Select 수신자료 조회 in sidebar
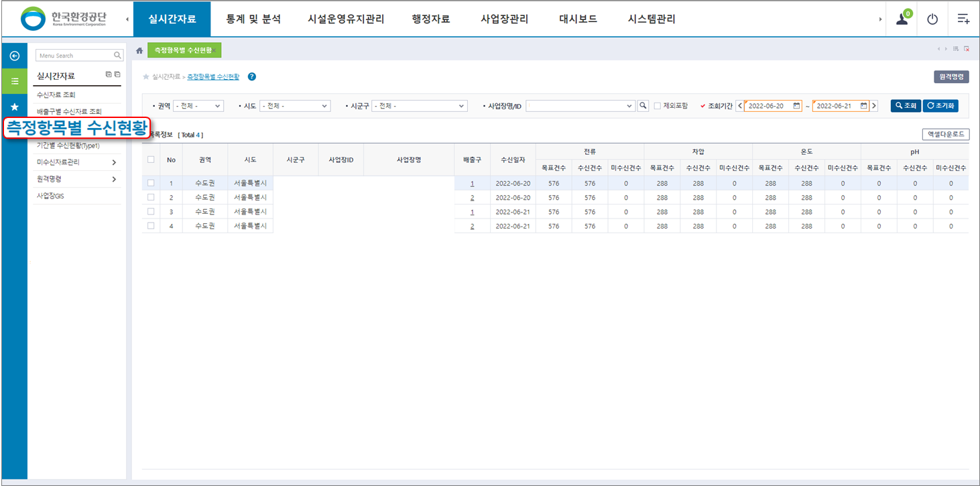 tap(56, 95)
